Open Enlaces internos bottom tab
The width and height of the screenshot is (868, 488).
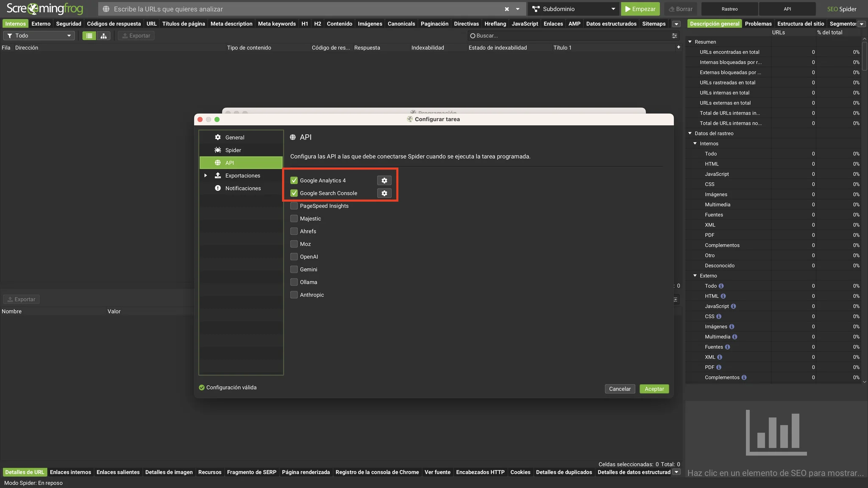[x=70, y=472]
